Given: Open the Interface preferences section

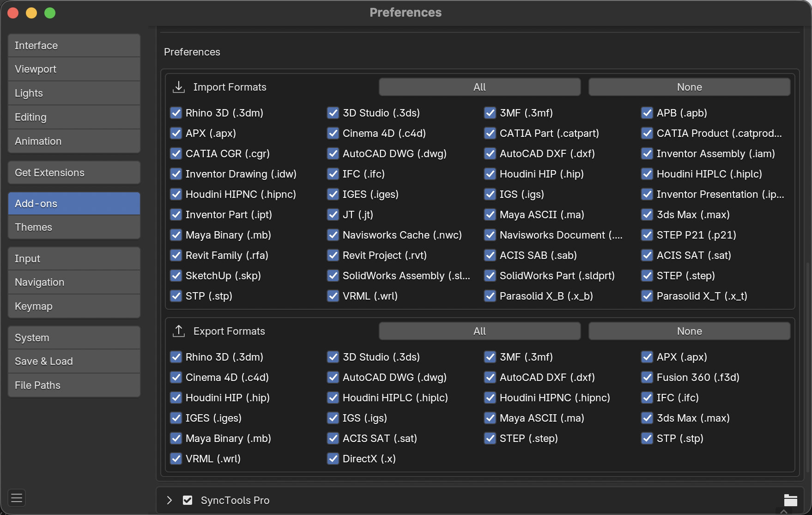Looking at the screenshot, I should point(74,45).
